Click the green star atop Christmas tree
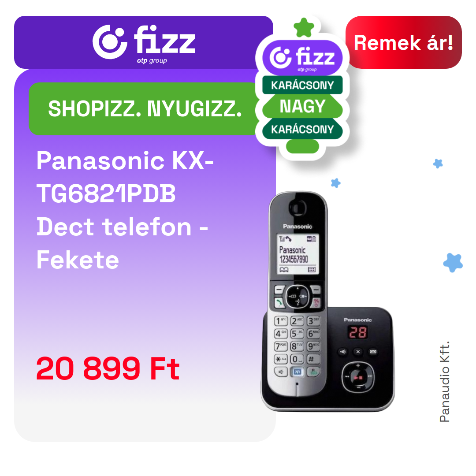Viewport: 476px width, 476px height. point(304,28)
